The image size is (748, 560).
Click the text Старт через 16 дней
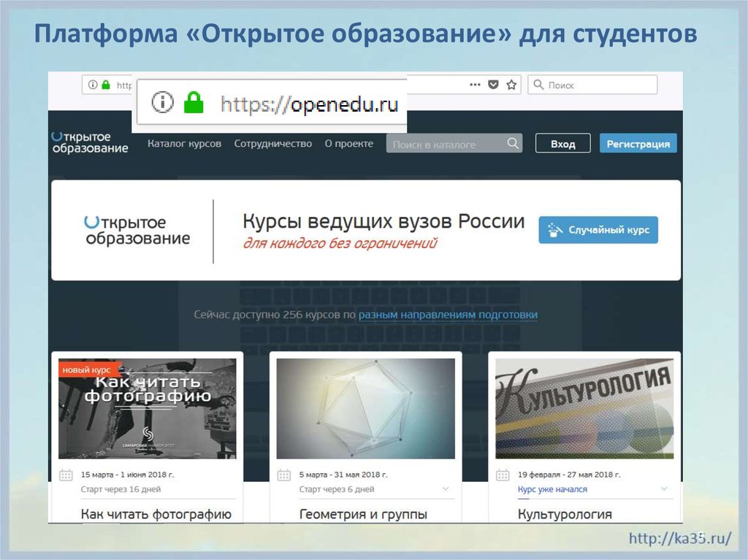[121, 489]
